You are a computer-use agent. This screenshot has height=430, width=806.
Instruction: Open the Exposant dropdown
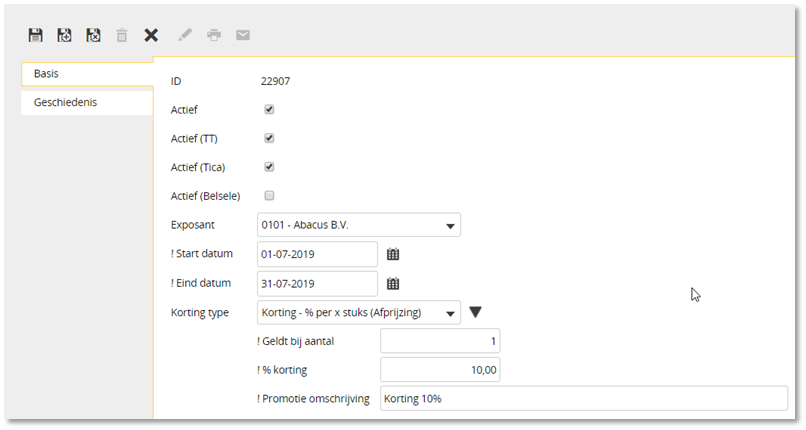359,225
